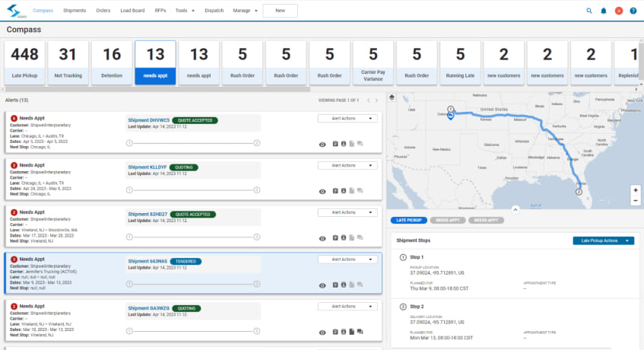Expand Alert Actions for Shipment GA3WZ0
644x350 pixels.
point(347,307)
